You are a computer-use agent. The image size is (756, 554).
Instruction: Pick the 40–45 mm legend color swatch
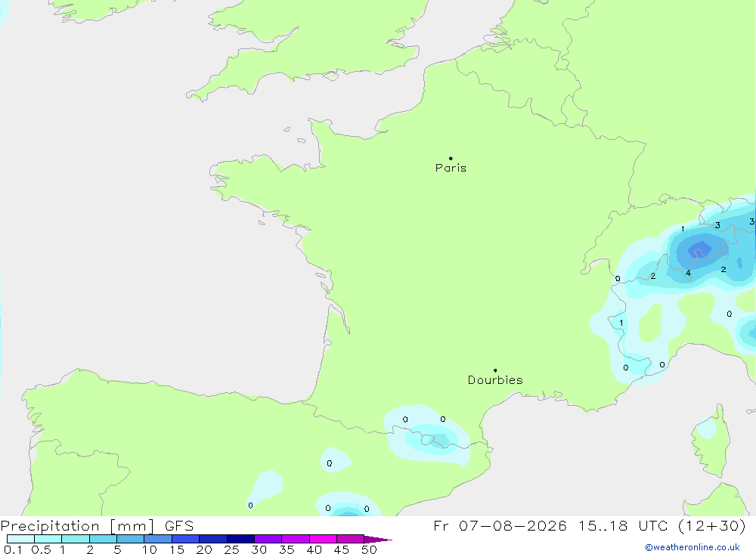click(323, 539)
